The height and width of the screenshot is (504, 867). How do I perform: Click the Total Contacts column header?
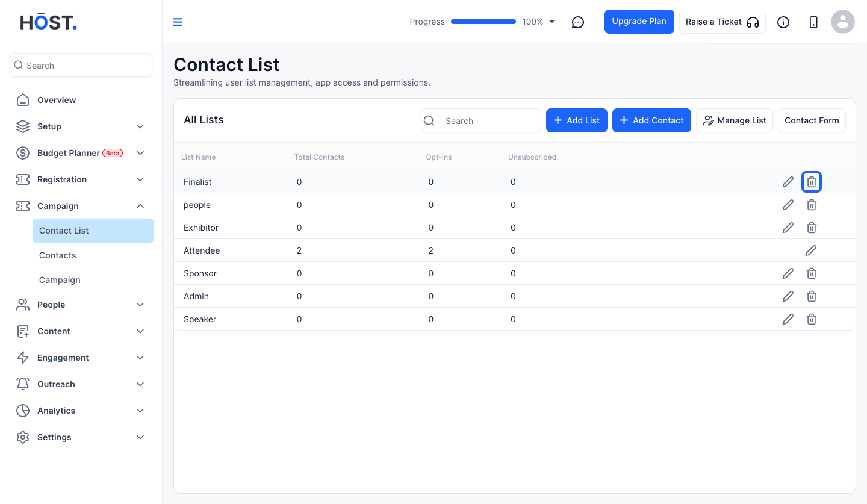[319, 157]
